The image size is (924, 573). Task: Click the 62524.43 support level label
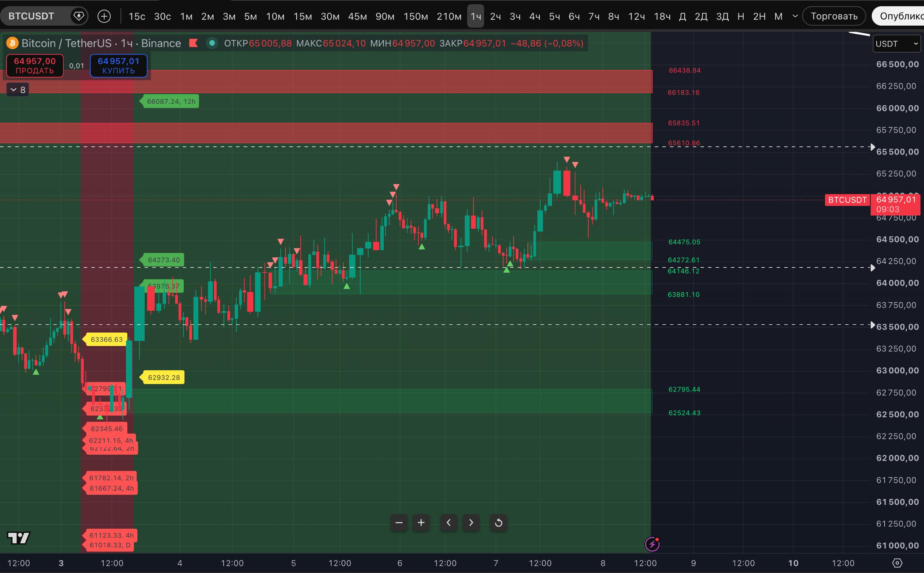[684, 413]
